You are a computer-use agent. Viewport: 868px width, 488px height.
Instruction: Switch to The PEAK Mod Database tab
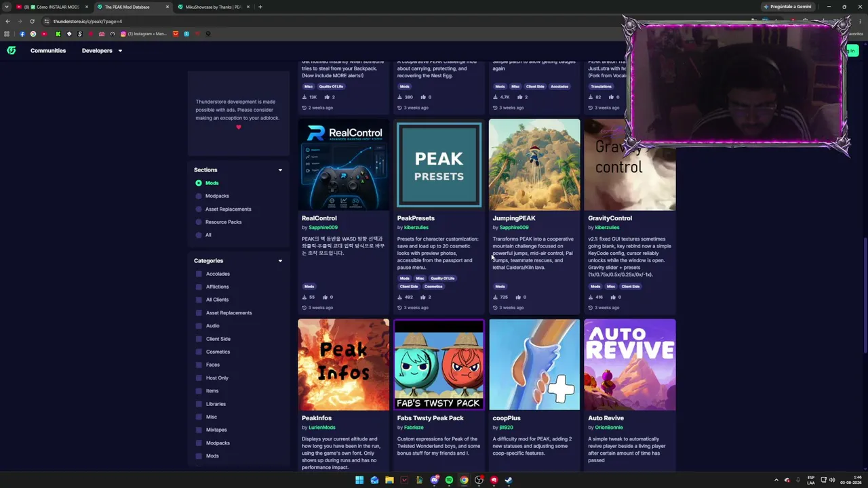click(x=132, y=7)
